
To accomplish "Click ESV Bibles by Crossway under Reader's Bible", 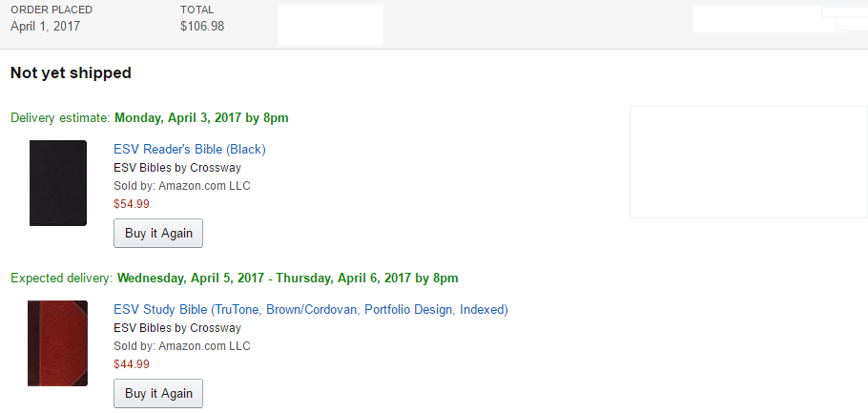I will click(177, 167).
